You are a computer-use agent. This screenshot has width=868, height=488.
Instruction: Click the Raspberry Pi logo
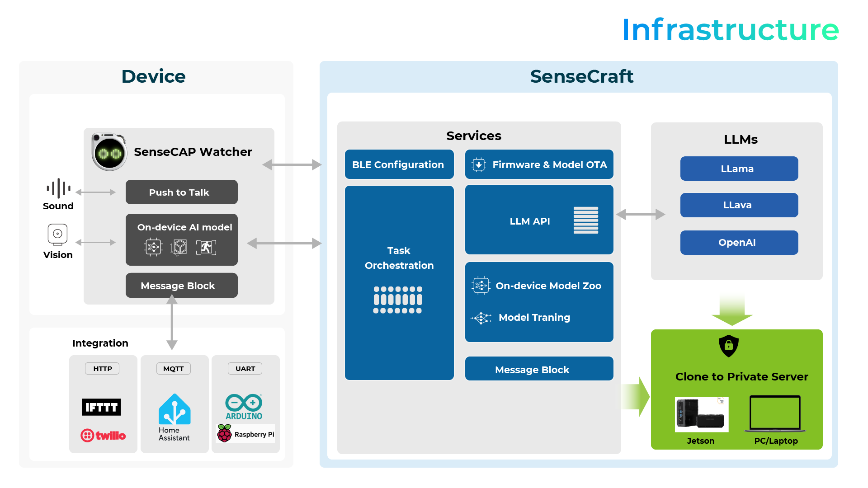click(246, 433)
